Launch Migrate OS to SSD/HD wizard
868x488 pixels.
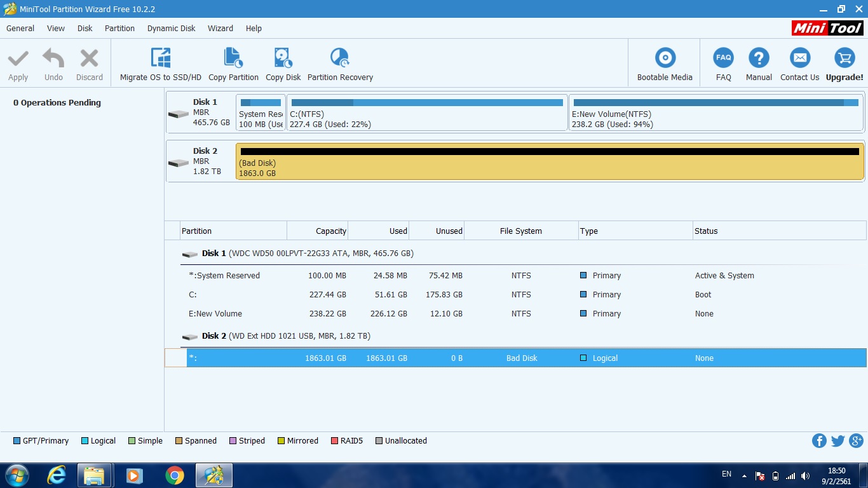160,64
